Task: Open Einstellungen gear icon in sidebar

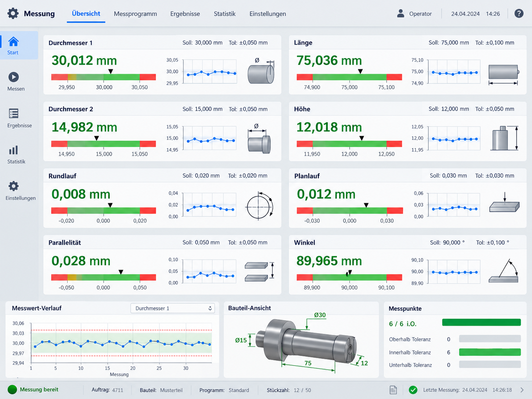Action: [14, 186]
